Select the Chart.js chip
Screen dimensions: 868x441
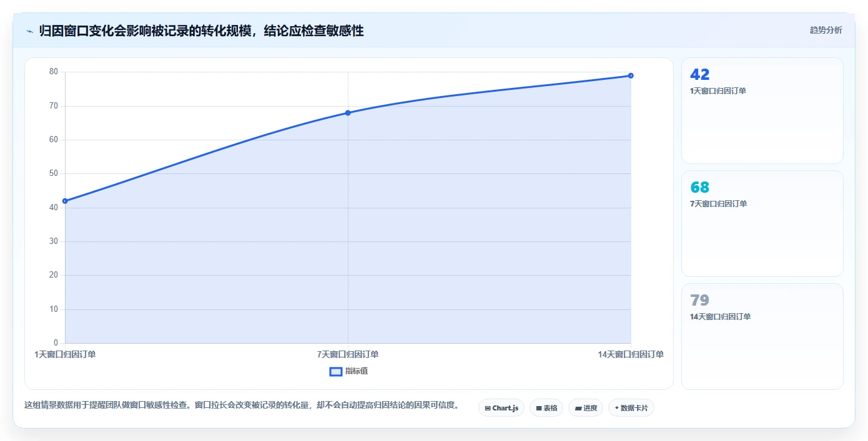(x=501, y=408)
